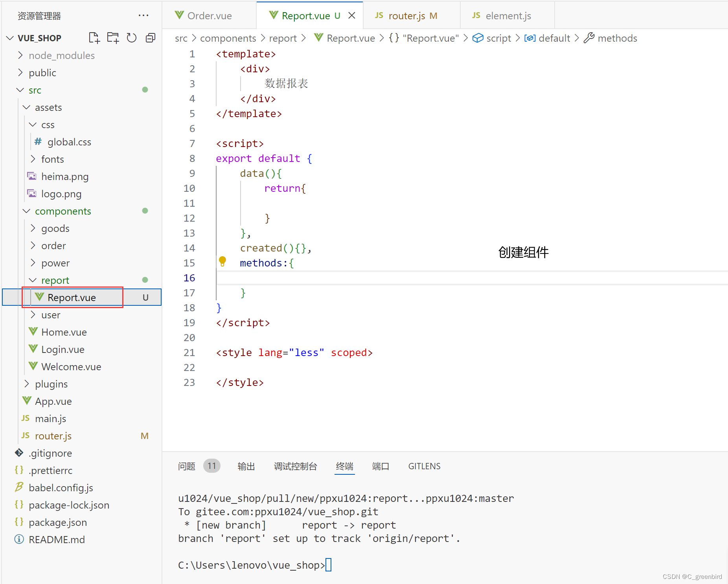Screen dimensions: 728x584
Task: Collapse the src folder
Action: click(20, 90)
